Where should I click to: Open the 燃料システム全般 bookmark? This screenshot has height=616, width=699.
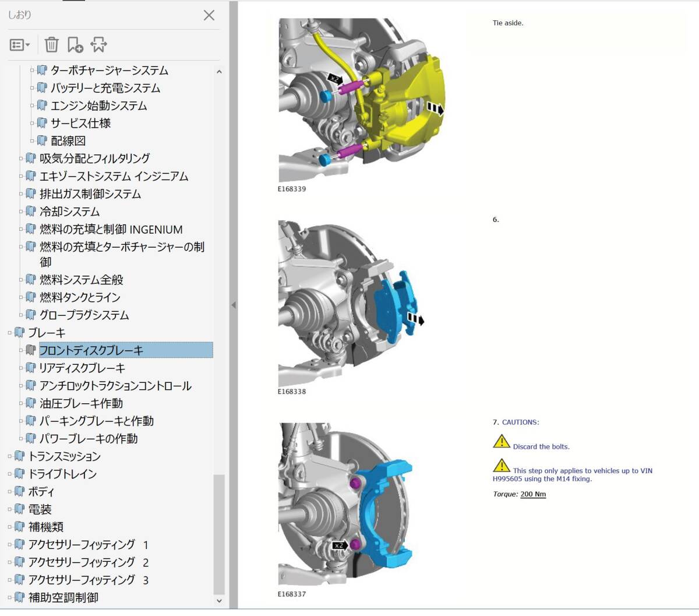(82, 280)
